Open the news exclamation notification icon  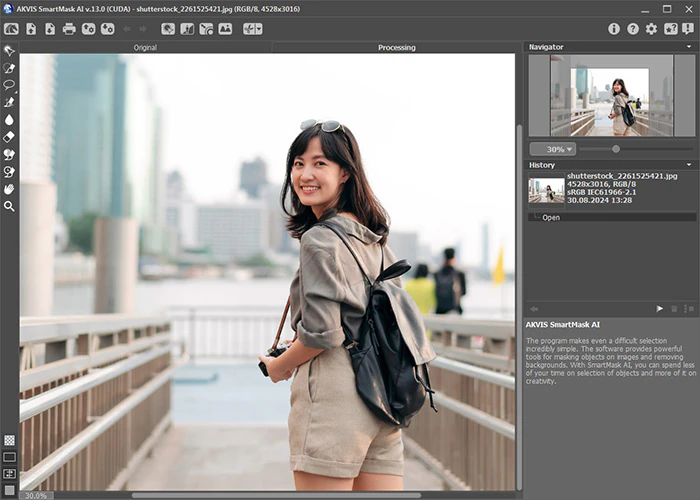(x=688, y=29)
